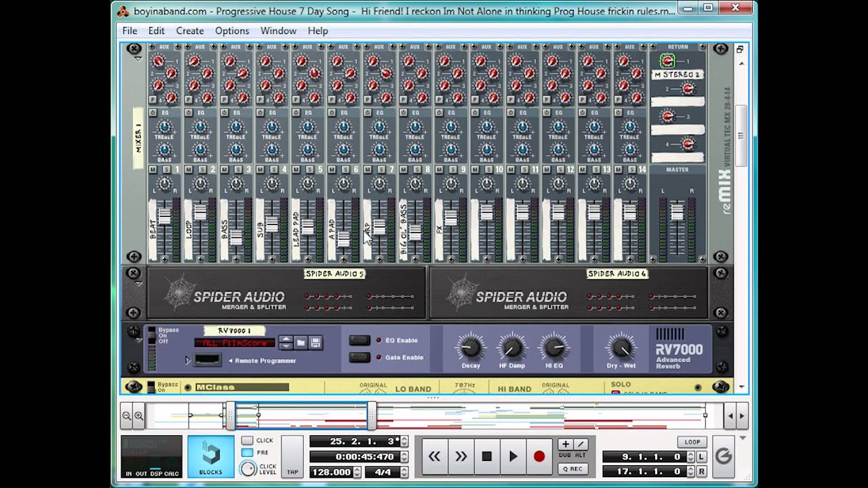This screenshot has height=488, width=868.
Task: Hit the Rewind transport button
Action: 435,456
